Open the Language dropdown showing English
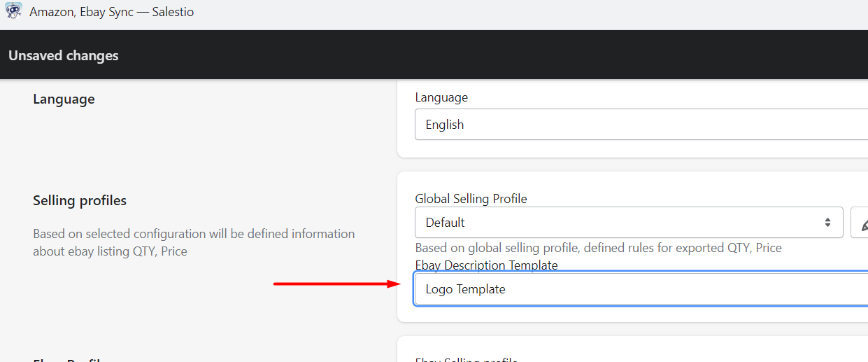The image size is (868, 362). [640, 125]
